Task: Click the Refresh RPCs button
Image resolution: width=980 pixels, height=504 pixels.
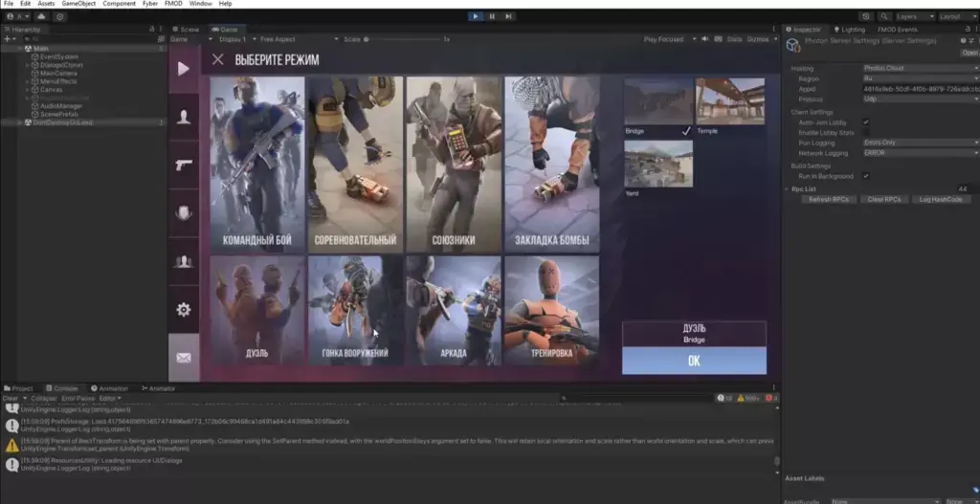Action: (830, 199)
